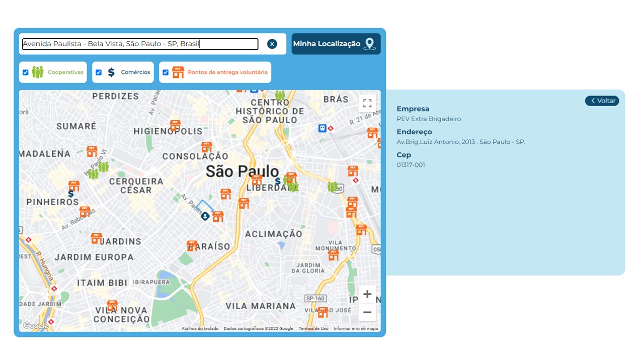Zoom out on the map
Image resolution: width=644 pixels, height=362 pixels.
tap(367, 312)
